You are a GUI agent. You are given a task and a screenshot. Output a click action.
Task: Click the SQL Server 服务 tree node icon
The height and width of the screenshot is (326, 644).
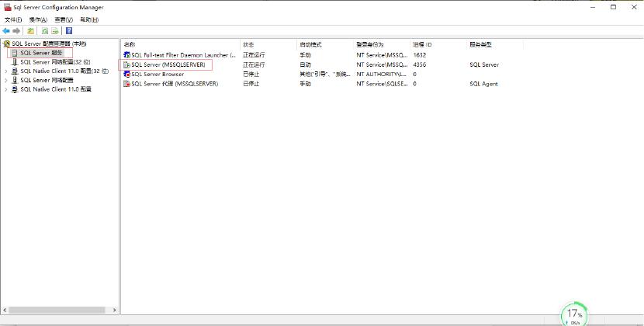15,53
